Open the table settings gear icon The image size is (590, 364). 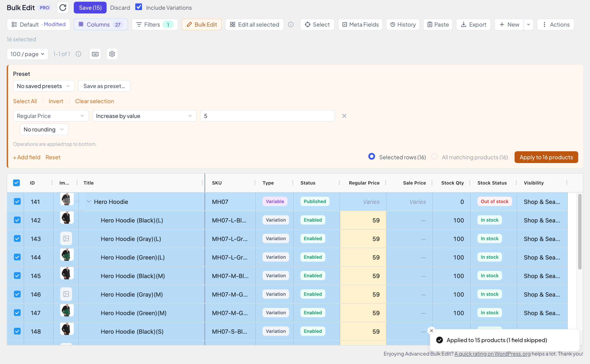click(x=112, y=54)
